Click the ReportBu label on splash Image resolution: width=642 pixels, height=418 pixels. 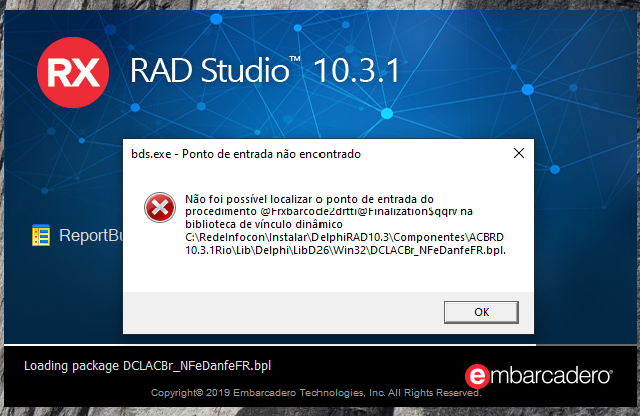click(91, 235)
